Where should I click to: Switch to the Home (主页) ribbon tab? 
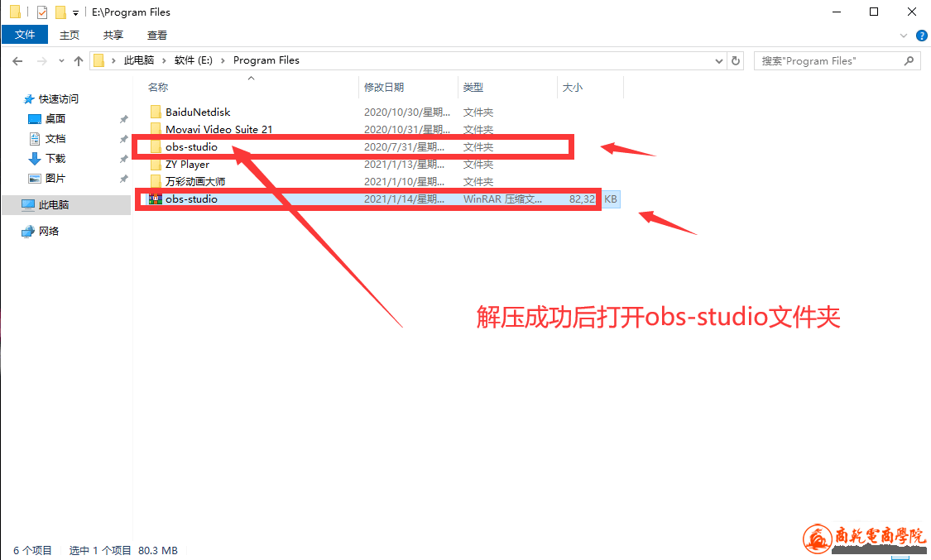point(70,35)
